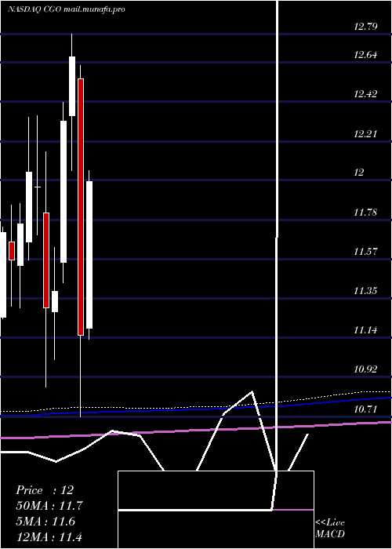The width and height of the screenshot is (392, 549).
Task: Click the last white candlestick near 12
Action: tap(89, 255)
